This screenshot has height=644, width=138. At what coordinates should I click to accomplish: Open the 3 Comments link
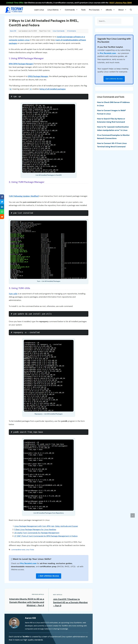[x=71, y=31]
